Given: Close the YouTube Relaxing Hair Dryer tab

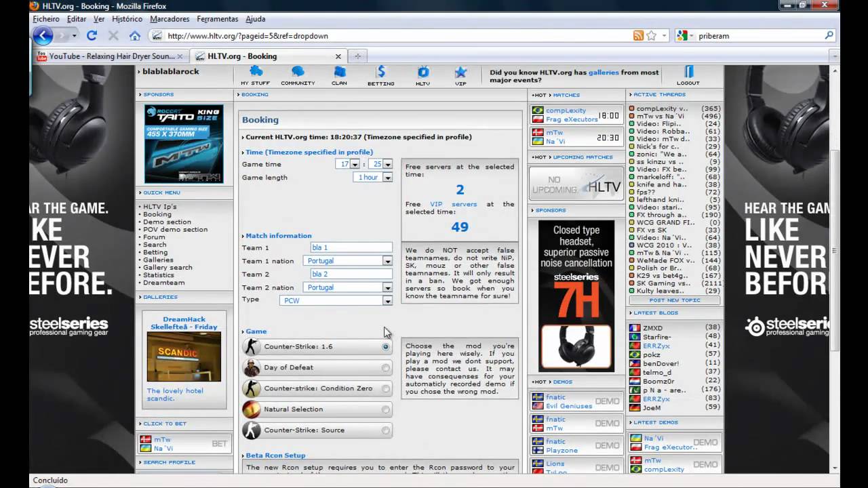Looking at the screenshot, I should (x=180, y=56).
